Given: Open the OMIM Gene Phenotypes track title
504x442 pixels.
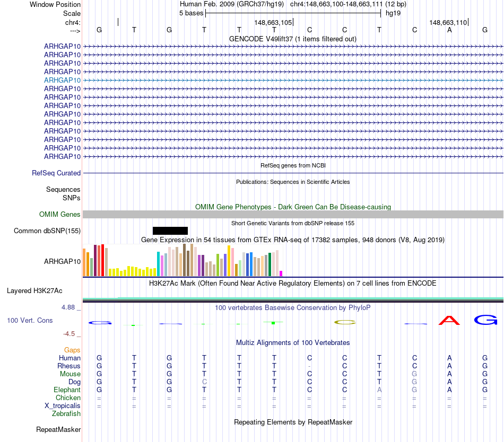Looking at the screenshot, I should (293, 207).
